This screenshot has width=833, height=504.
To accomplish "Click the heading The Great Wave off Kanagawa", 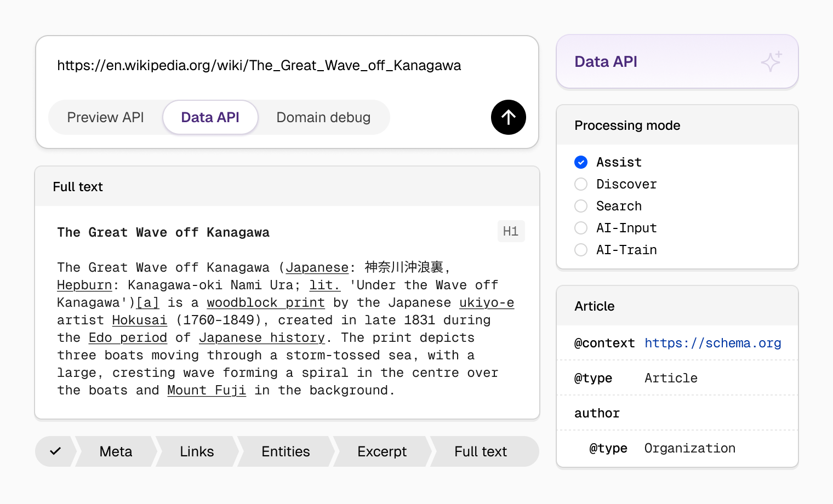I will click(x=163, y=232).
